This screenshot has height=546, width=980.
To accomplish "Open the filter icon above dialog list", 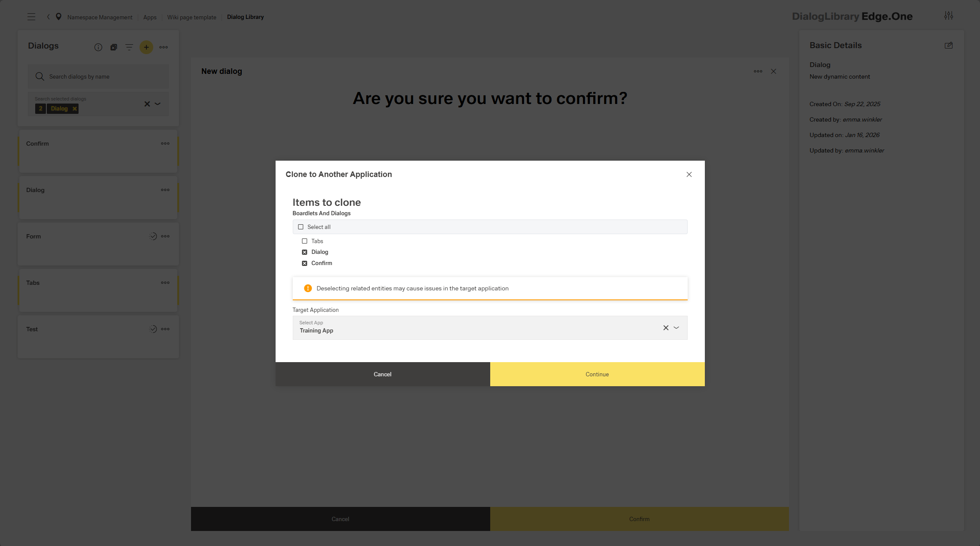I will click(x=130, y=47).
